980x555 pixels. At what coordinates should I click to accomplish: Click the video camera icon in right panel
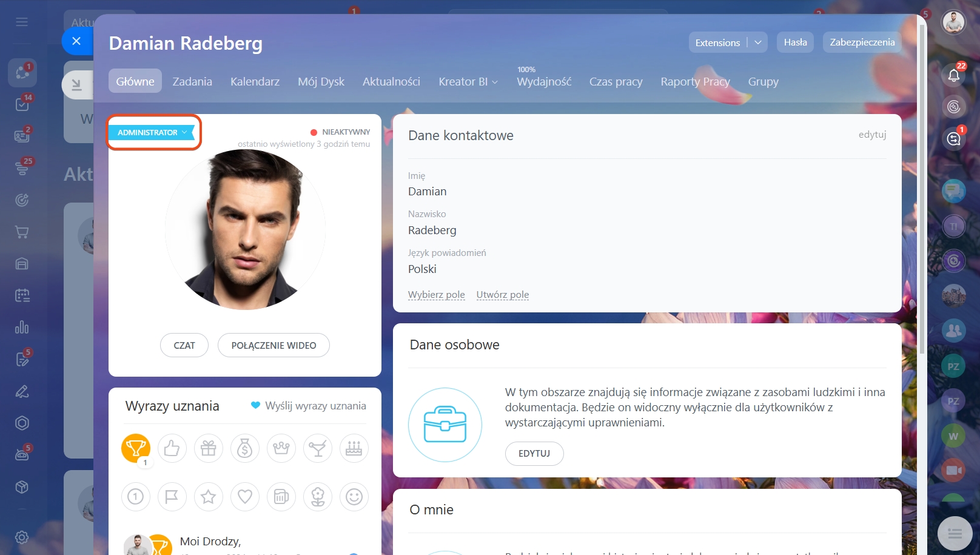(953, 470)
